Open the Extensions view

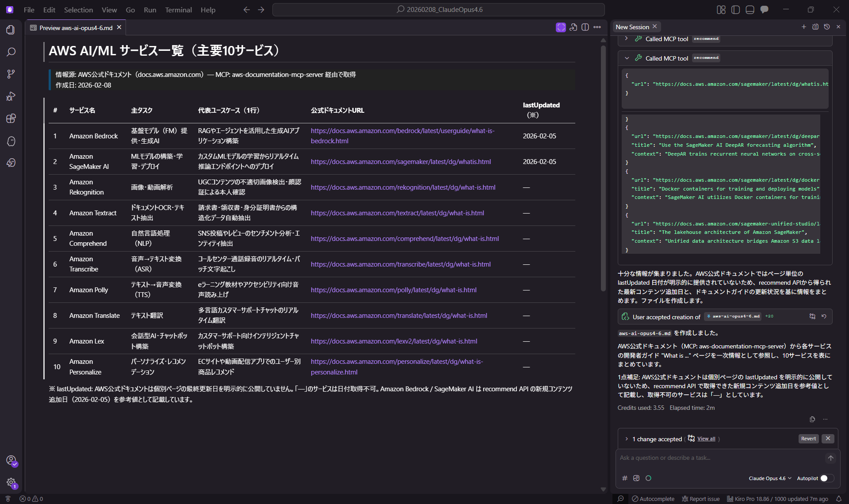pyautogui.click(x=11, y=118)
